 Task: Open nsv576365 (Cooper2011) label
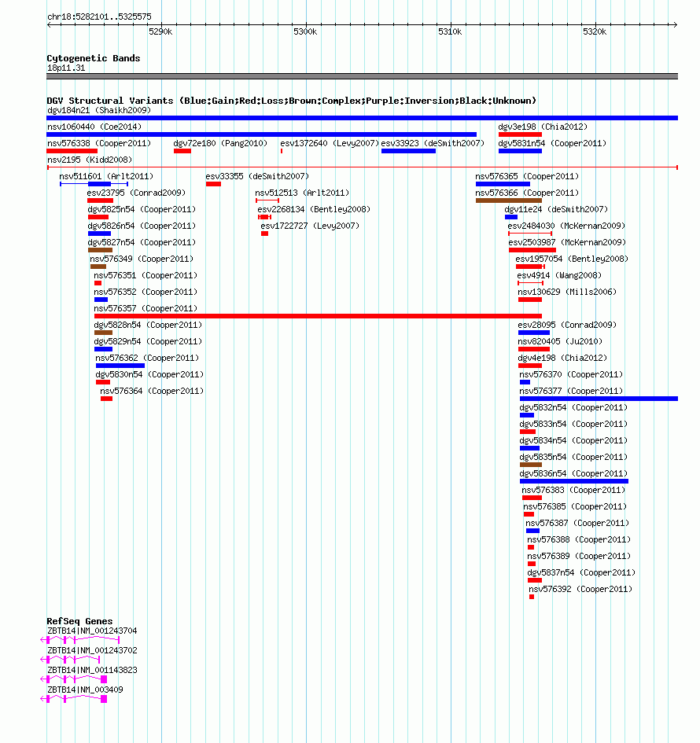(527, 177)
